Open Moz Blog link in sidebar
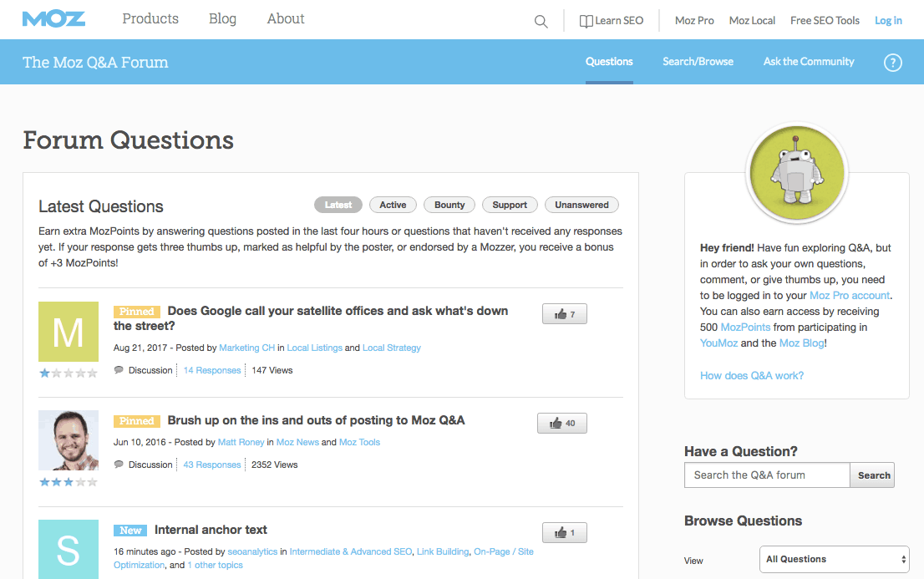 [x=801, y=343]
